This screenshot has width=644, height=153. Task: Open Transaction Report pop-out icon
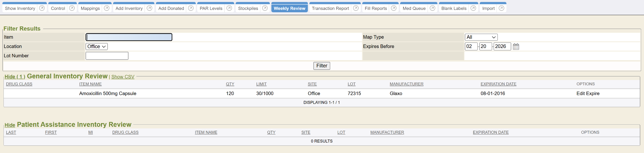pos(356,8)
